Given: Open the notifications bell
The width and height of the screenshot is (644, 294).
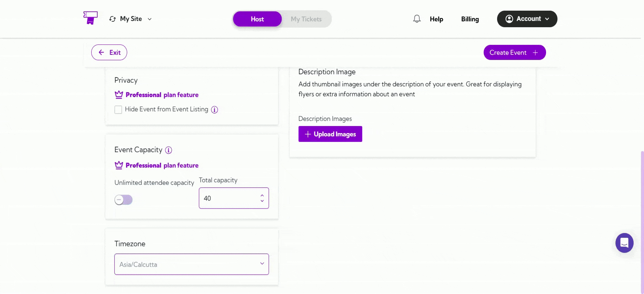Looking at the screenshot, I should click(x=417, y=19).
